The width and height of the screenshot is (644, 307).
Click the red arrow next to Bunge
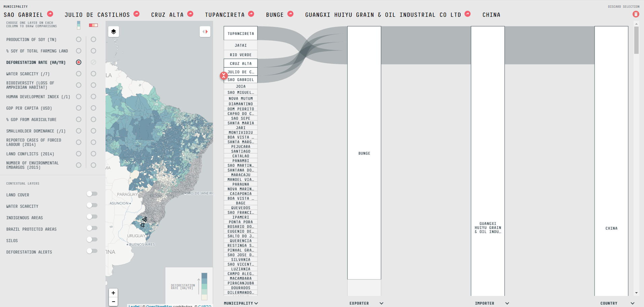point(290,14)
